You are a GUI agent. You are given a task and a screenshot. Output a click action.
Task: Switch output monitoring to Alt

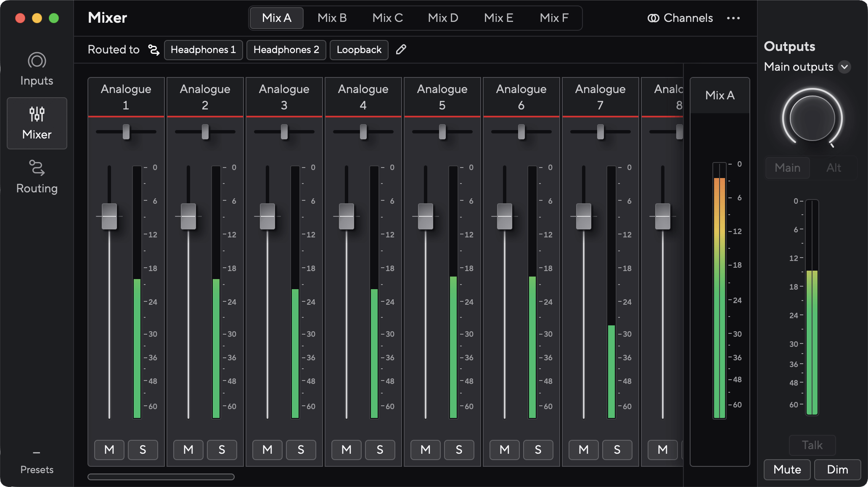(x=833, y=168)
